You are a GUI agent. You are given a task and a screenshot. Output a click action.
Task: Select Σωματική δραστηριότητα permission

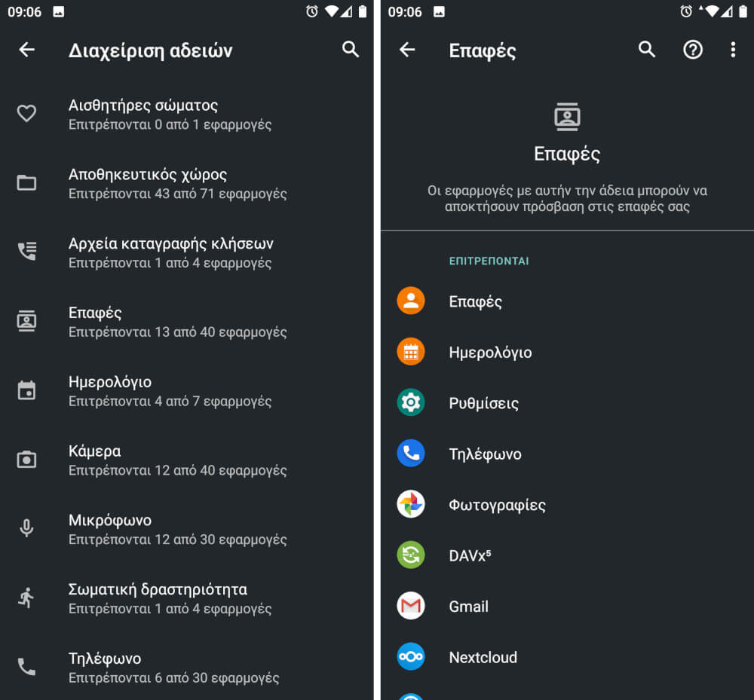[186, 598]
